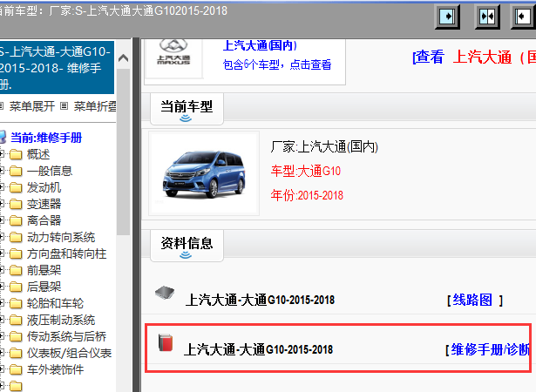Viewport: 536px width, 392px height.
Task: Select the 资料信息 tab
Action: [x=187, y=246]
